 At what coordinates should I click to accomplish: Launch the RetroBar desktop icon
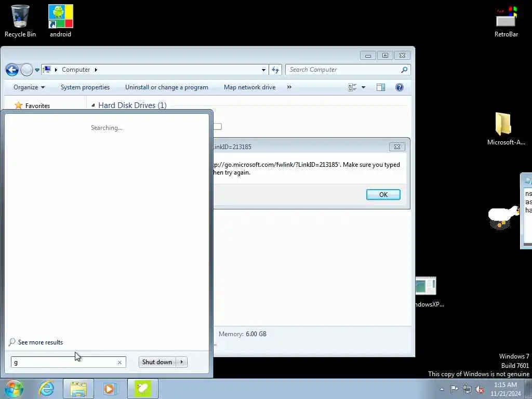pos(506,21)
